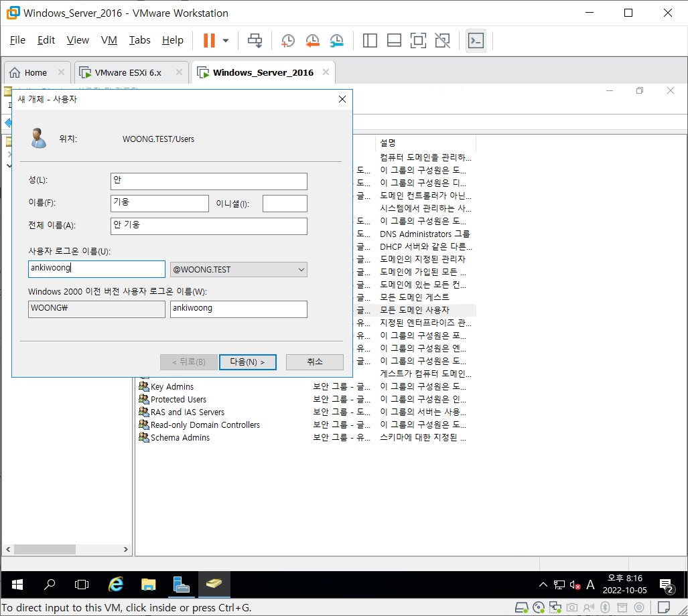688x616 pixels.
Task: Click the user logon name field
Action: [x=96, y=269]
